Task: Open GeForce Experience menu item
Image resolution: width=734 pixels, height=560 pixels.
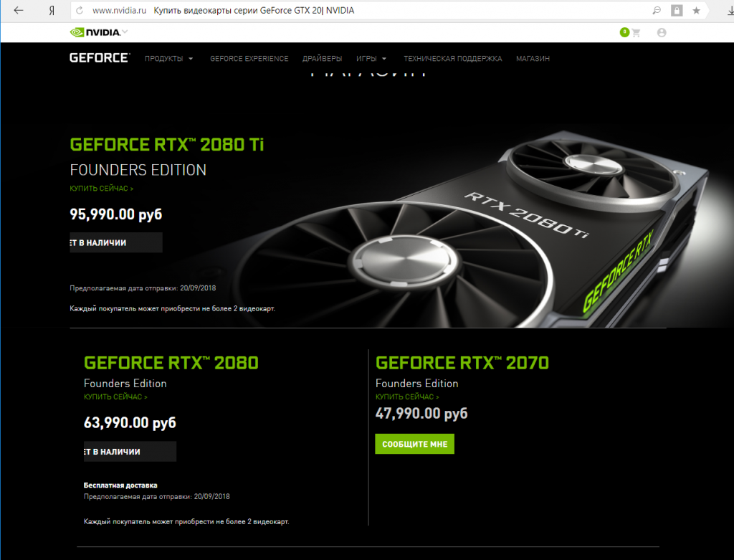Action: [249, 59]
